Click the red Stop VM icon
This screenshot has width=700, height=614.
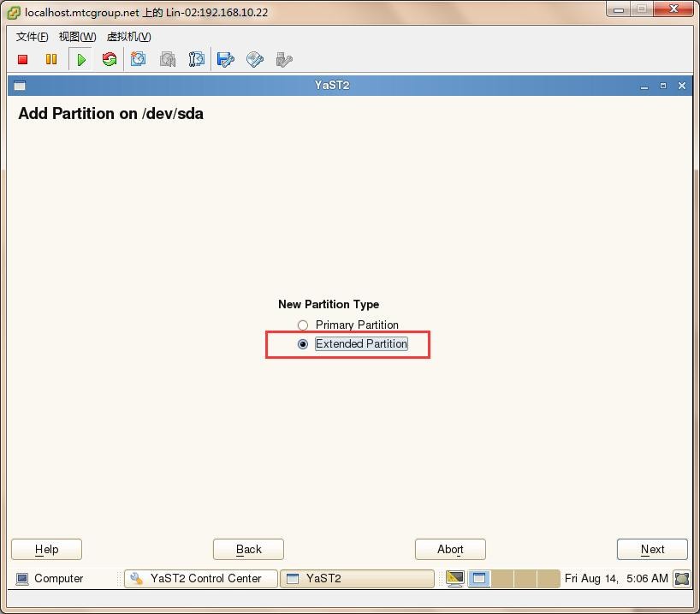click(x=23, y=59)
